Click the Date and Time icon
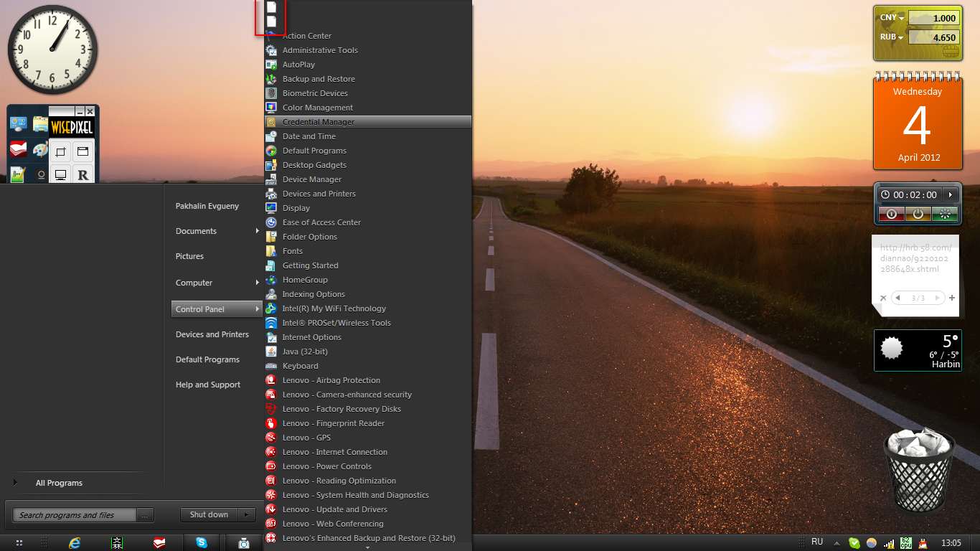 click(x=271, y=136)
